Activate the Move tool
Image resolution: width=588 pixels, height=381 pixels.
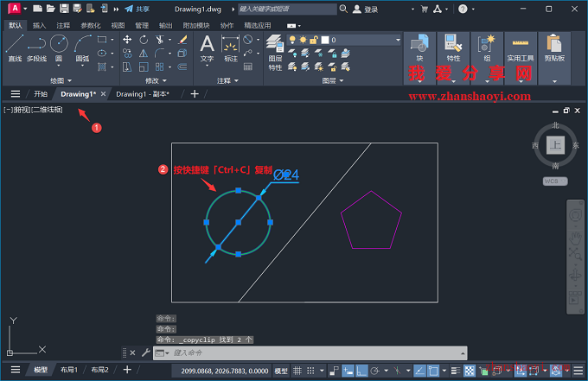pyautogui.click(x=127, y=40)
